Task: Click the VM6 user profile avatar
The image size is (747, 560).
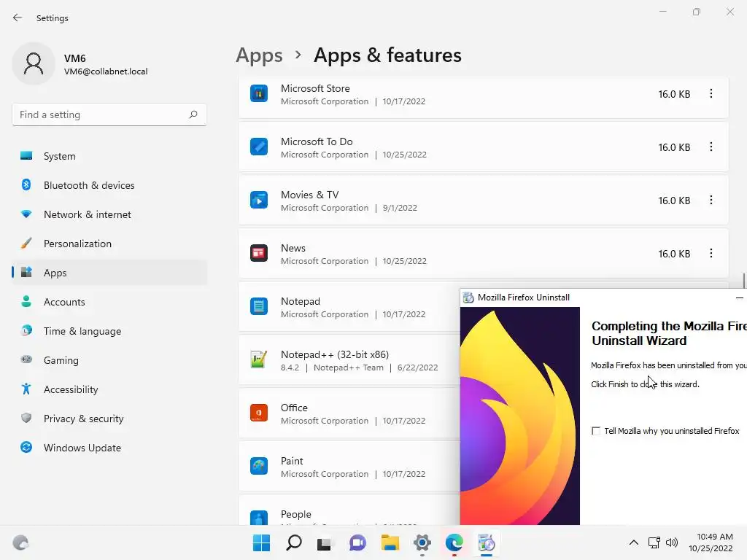Action: pos(34,64)
